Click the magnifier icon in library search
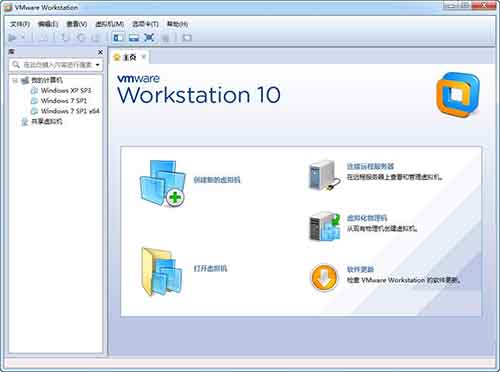The width and height of the screenshot is (500, 372). 16,64
